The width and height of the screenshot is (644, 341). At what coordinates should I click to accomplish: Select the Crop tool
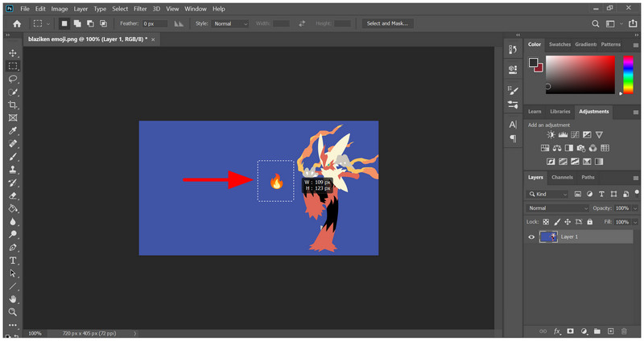[x=13, y=105]
